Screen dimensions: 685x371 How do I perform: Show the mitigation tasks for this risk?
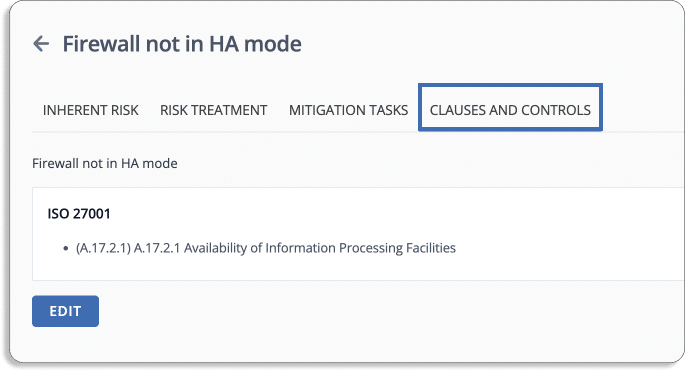pos(348,110)
